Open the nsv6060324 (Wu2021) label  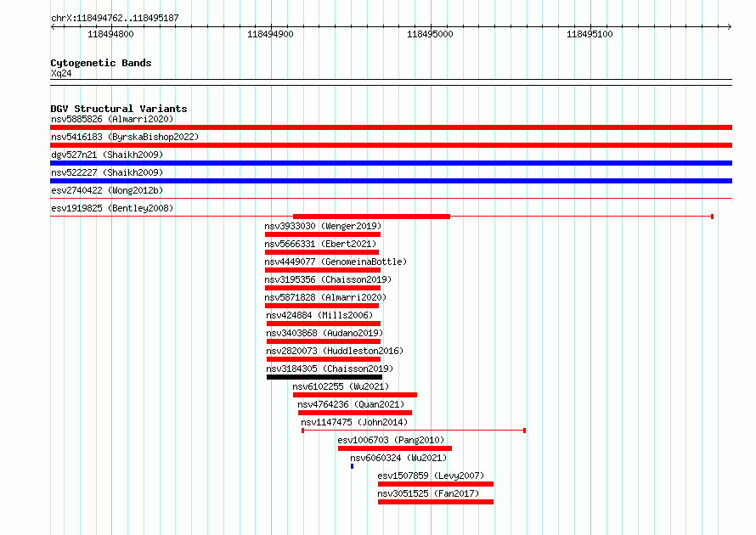(x=398, y=458)
